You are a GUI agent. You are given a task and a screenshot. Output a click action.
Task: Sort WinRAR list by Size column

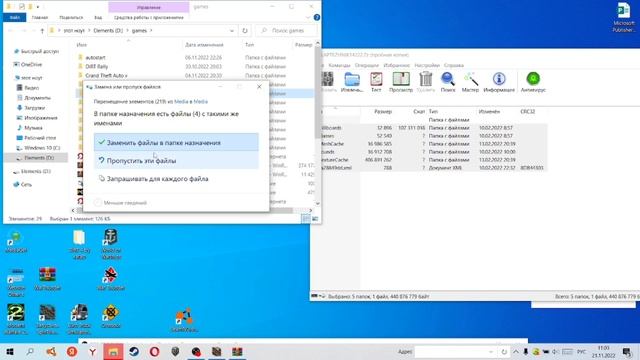[x=382, y=111]
